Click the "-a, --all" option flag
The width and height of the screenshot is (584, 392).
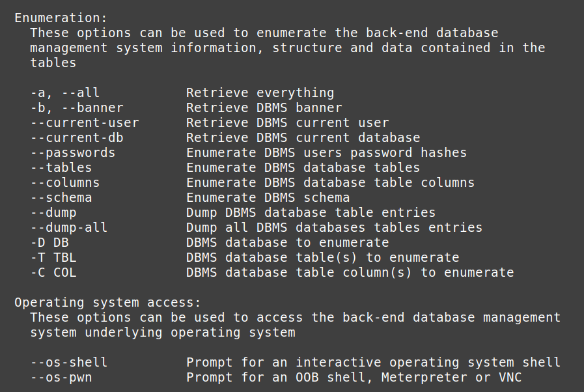(64, 93)
